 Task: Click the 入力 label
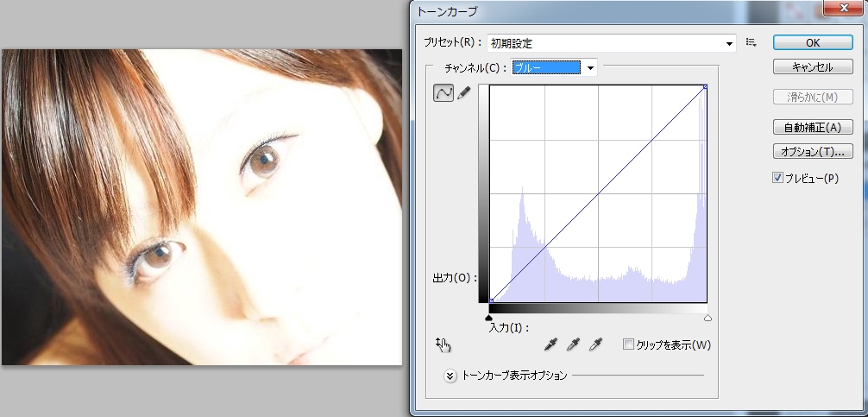point(509,328)
